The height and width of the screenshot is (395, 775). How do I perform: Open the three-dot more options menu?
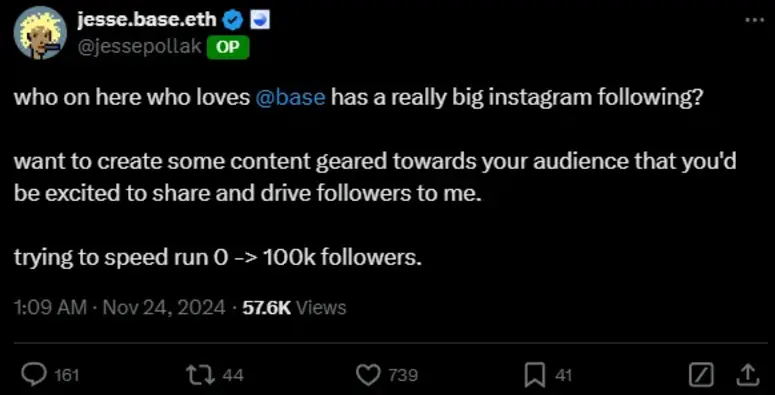(754, 20)
